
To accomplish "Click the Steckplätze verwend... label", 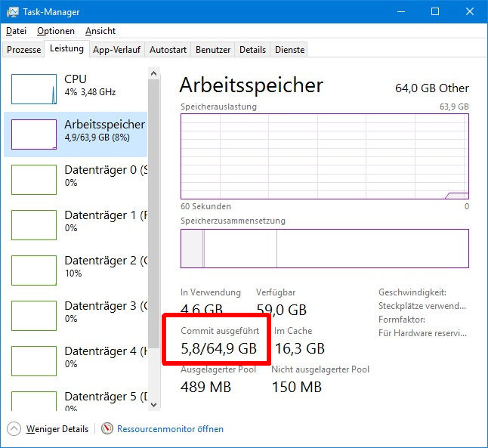I will 422,306.
